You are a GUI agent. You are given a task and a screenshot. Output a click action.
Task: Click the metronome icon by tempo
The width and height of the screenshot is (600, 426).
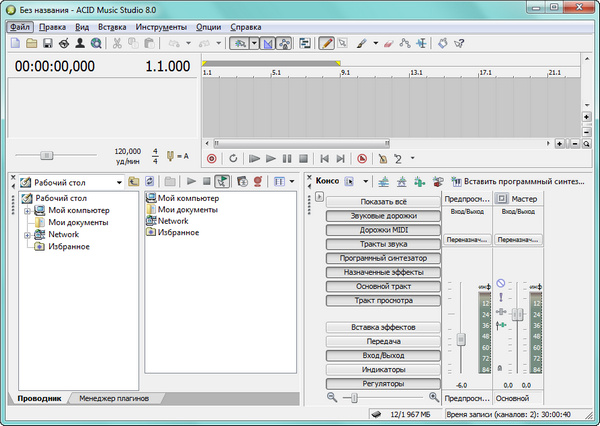[x=170, y=155]
